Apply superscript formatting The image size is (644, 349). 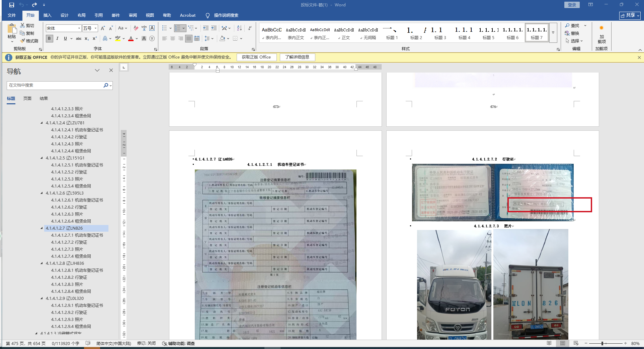click(x=95, y=38)
